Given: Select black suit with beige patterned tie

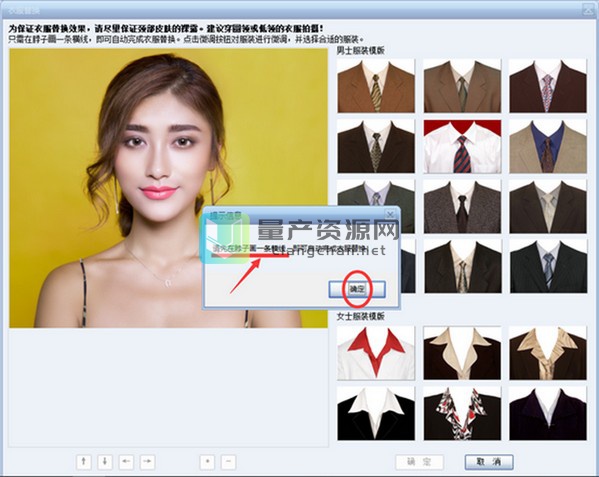Looking at the screenshot, I should coord(462,267).
